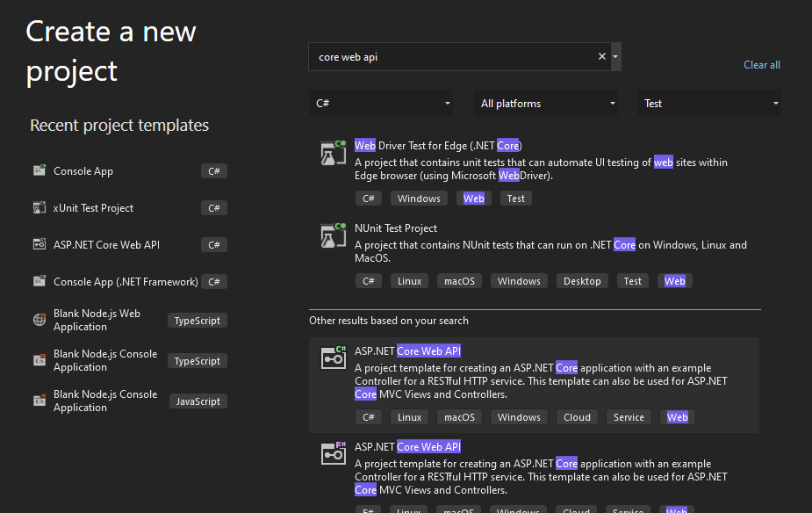Clear the search box with the X button
The image size is (812, 513).
click(601, 56)
